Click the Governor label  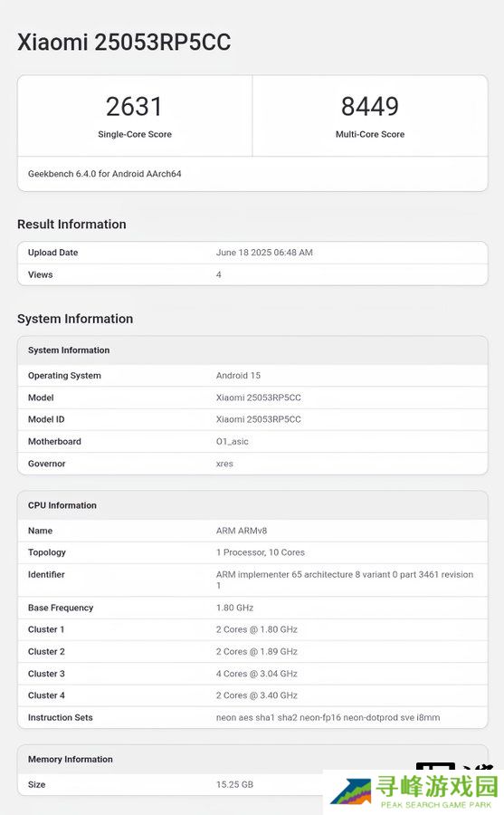[47, 464]
